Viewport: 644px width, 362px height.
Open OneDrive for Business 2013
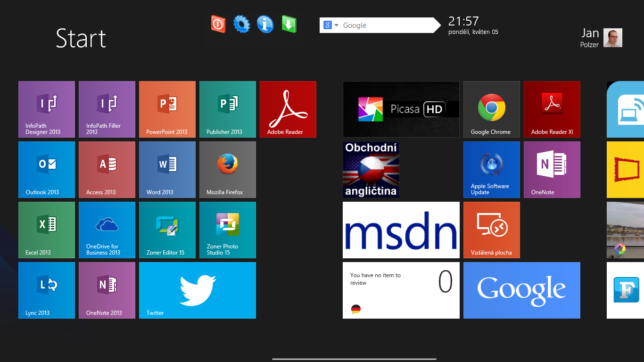[x=107, y=230]
